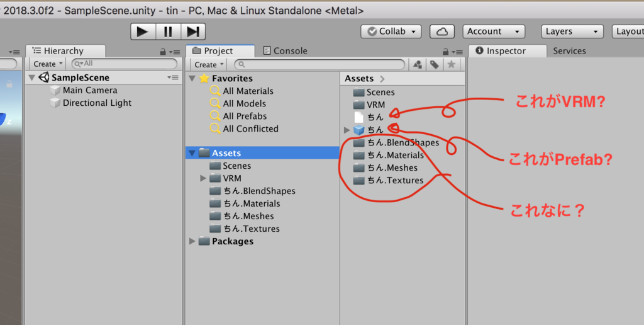The image size is (644, 325).
Task: Open the VRM folder in asset list
Action: click(x=375, y=105)
